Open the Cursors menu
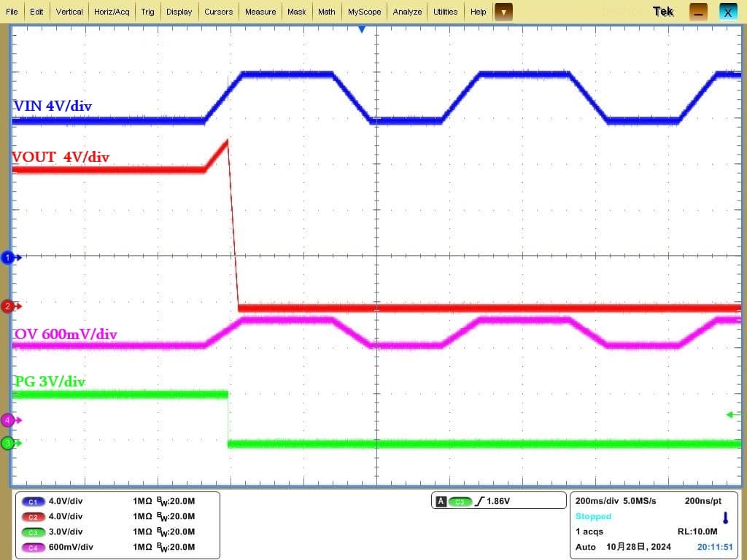Image resolution: width=747 pixels, height=560 pixels. click(x=218, y=12)
